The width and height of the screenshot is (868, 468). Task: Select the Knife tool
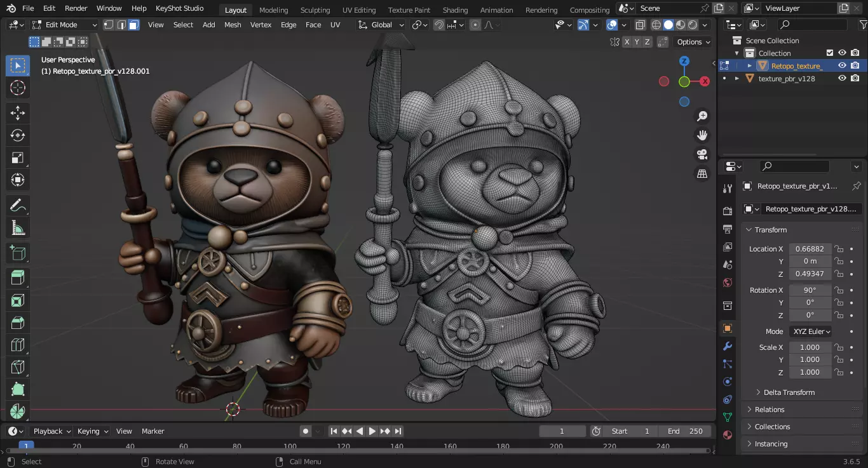pos(18,367)
